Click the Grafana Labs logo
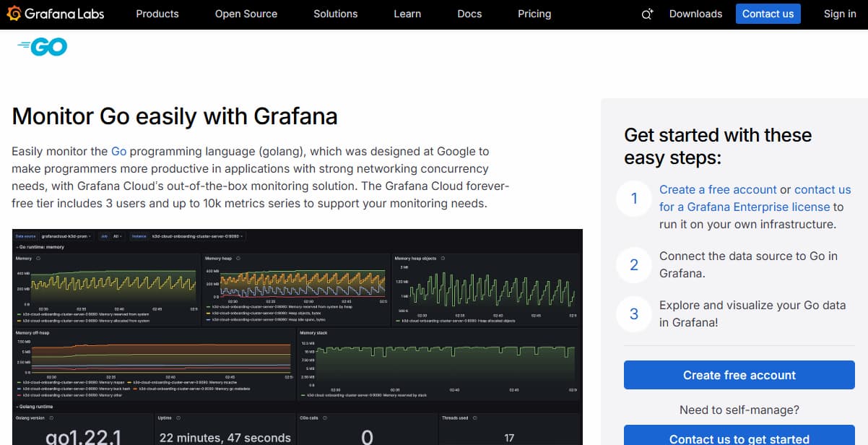 point(56,13)
